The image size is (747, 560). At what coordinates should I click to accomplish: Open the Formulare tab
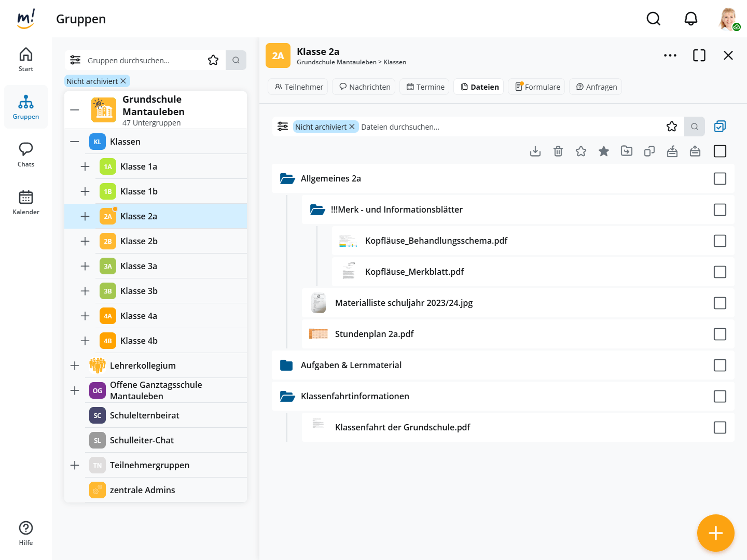(x=537, y=87)
